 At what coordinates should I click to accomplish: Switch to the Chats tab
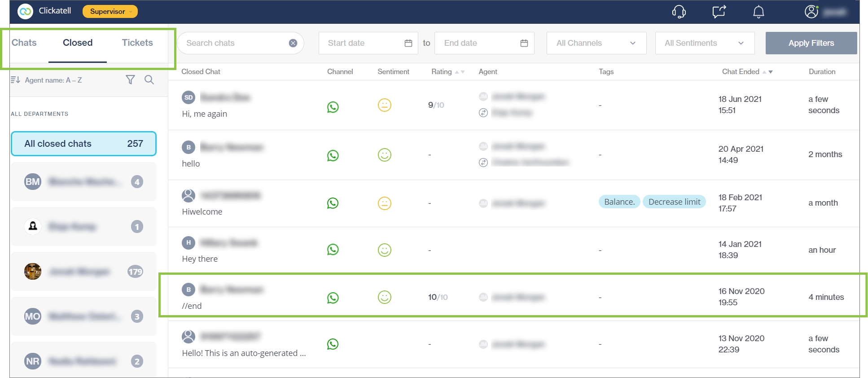(x=24, y=43)
